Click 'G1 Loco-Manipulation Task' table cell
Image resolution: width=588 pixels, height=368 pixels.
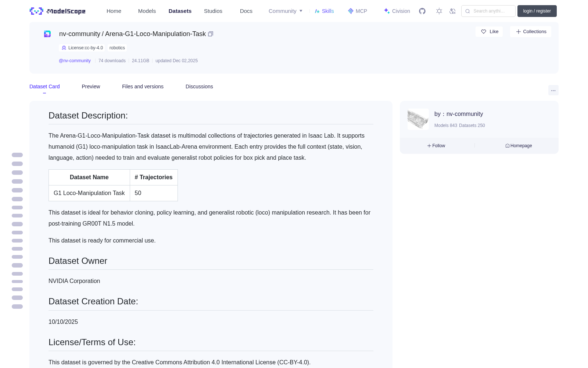tap(89, 193)
